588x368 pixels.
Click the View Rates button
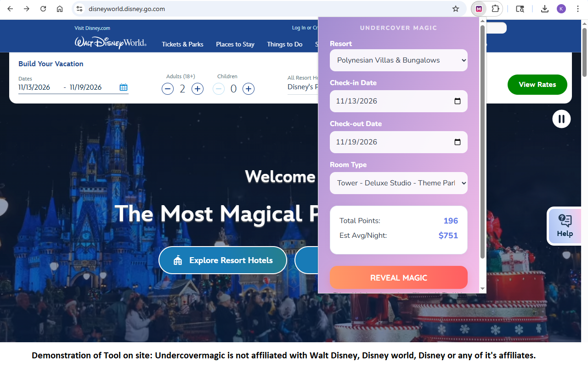click(537, 85)
